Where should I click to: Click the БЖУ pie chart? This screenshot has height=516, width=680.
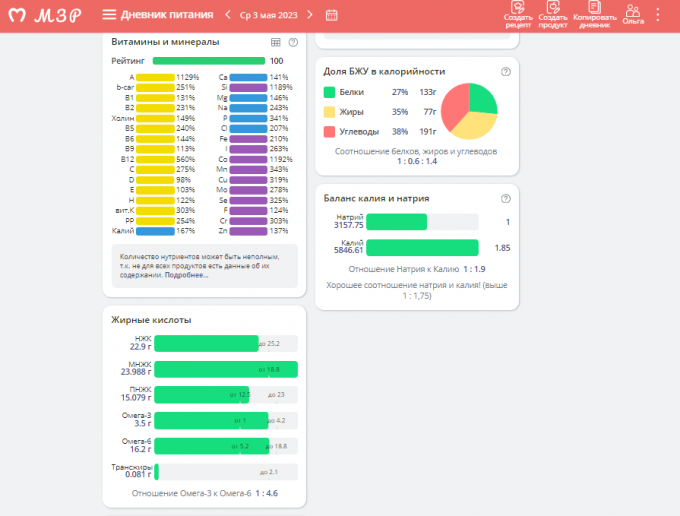click(470, 111)
